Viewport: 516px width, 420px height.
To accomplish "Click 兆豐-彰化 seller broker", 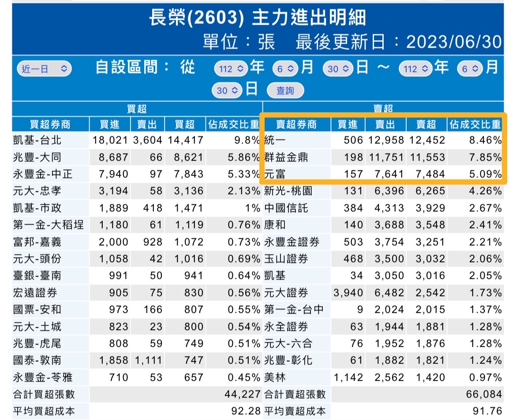I will coord(288,360).
